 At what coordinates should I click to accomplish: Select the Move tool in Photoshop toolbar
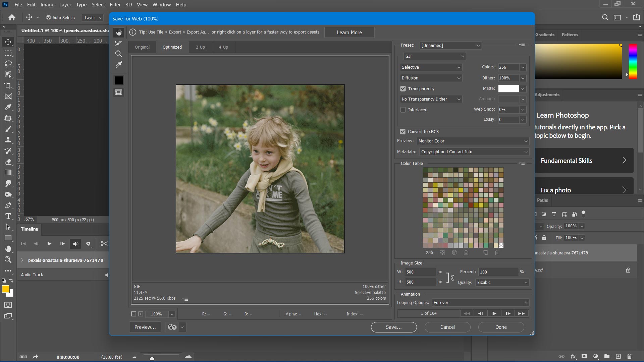click(x=8, y=42)
